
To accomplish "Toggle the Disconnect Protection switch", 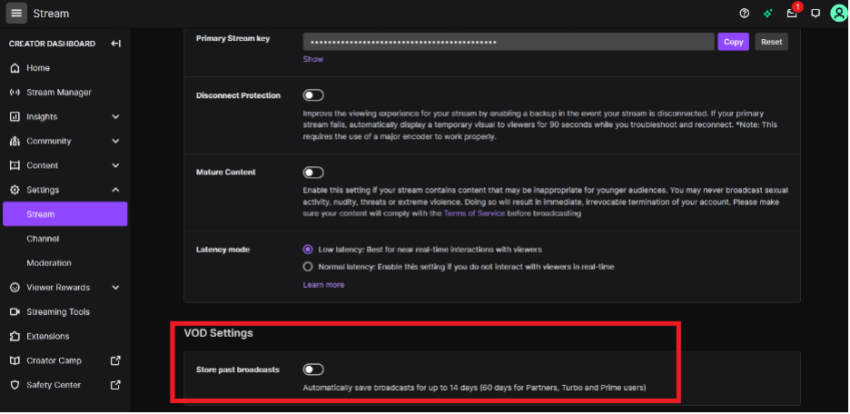I will [x=314, y=95].
